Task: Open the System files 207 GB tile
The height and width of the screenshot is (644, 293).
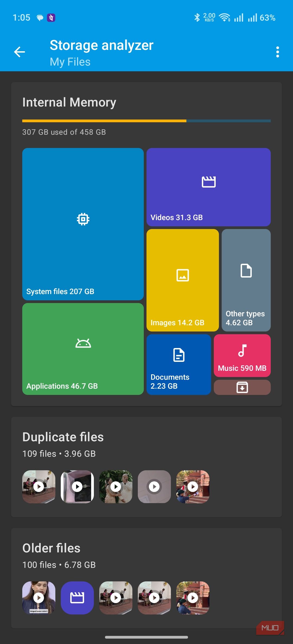Action: (83, 224)
